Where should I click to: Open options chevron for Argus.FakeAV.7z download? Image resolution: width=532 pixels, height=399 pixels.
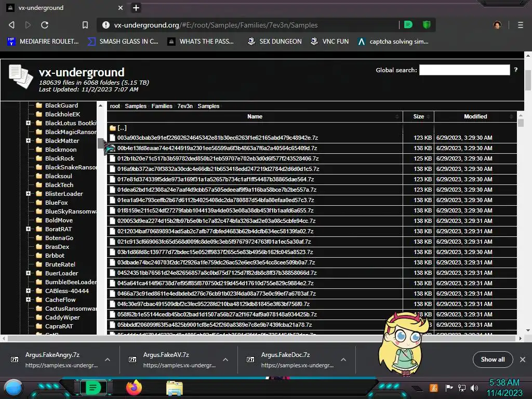pos(225,360)
